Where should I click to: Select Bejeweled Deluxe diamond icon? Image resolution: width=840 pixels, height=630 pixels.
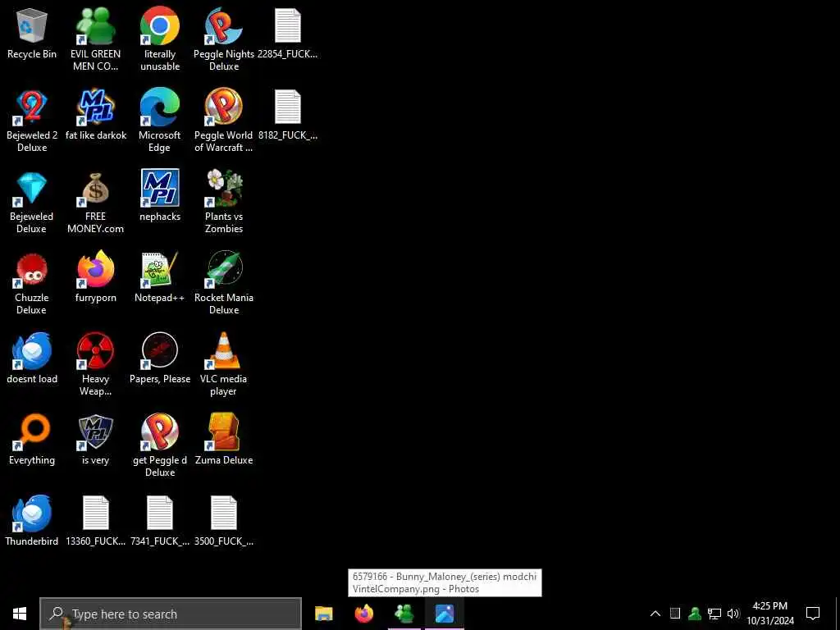(32, 203)
